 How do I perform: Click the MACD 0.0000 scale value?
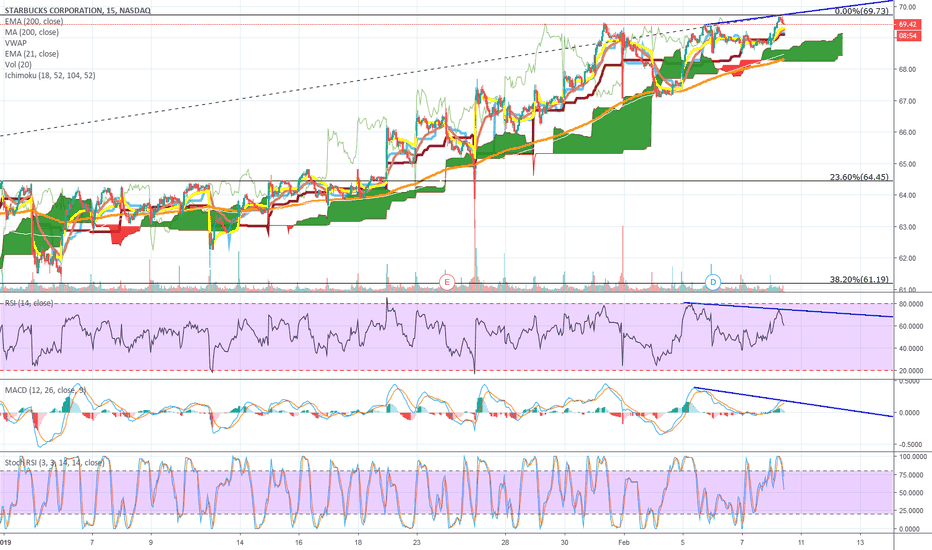coord(911,413)
